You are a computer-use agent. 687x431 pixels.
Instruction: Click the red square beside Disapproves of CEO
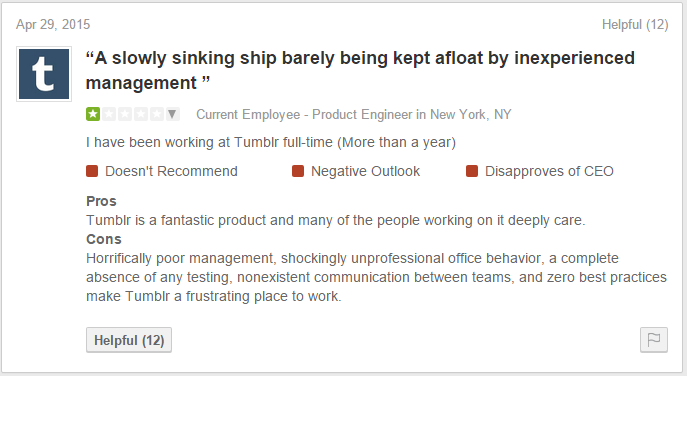[x=472, y=171]
